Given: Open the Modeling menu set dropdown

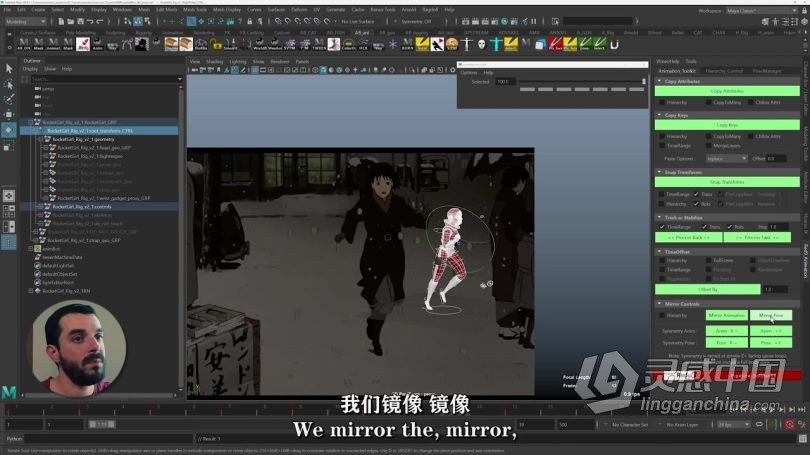Looking at the screenshot, I should tap(25, 21).
